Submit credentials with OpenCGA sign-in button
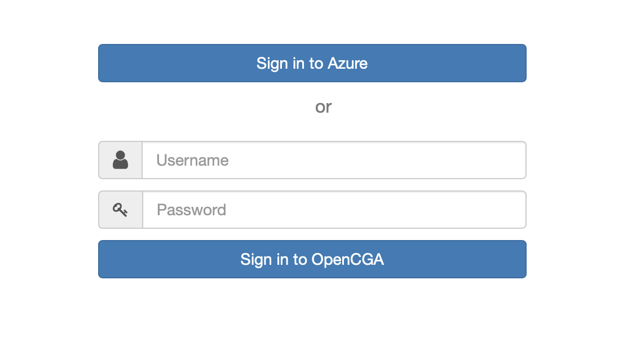 point(312,259)
